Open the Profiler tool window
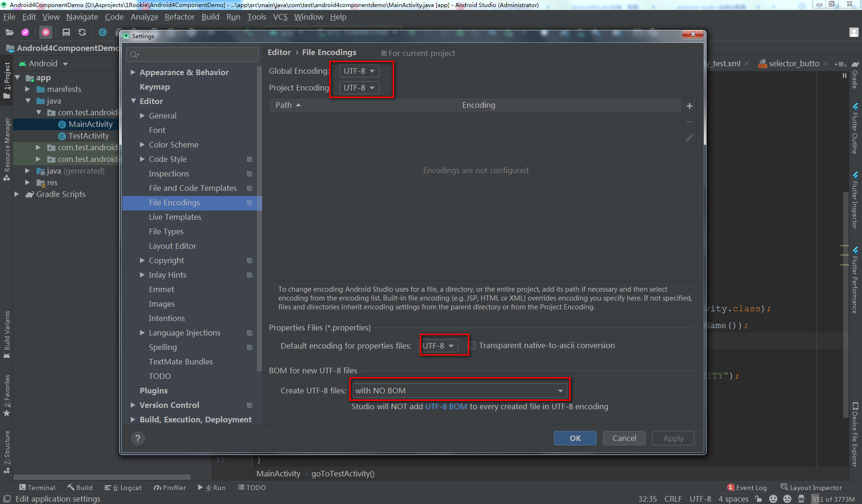The image size is (862, 504). pyautogui.click(x=170, y=488)
